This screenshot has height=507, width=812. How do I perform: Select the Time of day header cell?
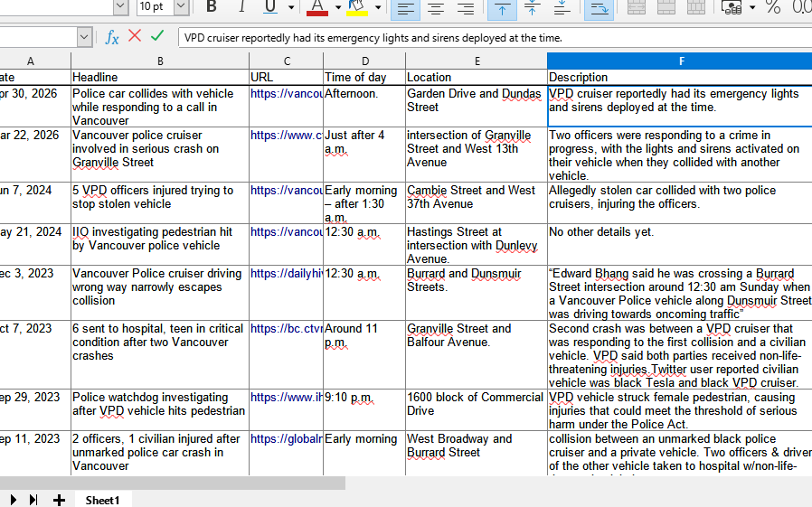pyautogui.click(x=364, y=77)
